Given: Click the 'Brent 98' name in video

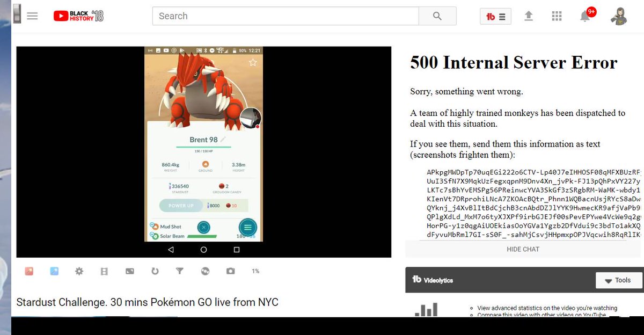Looking at the screenshot, I should [203, 140].
